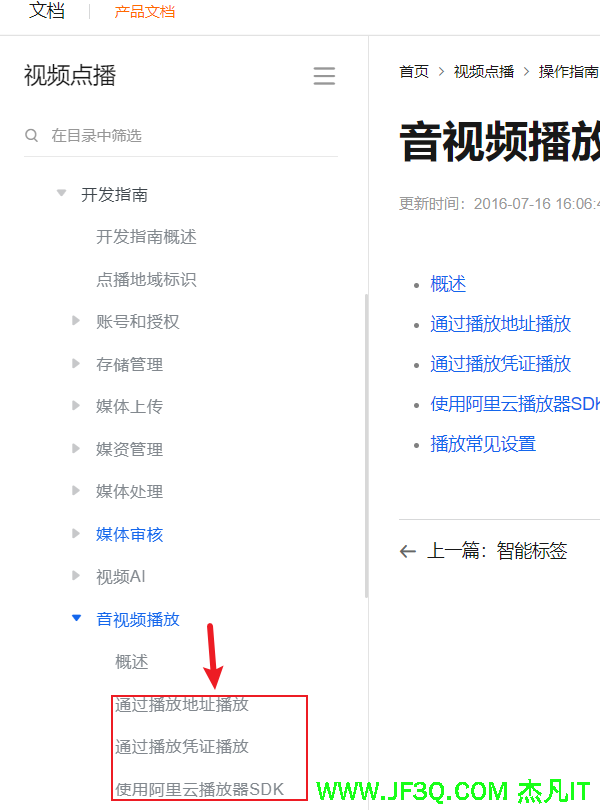Go to 首页 in the breadcrumb
Image resolution: width=600 pixels, height=810 pixels.
413,71
